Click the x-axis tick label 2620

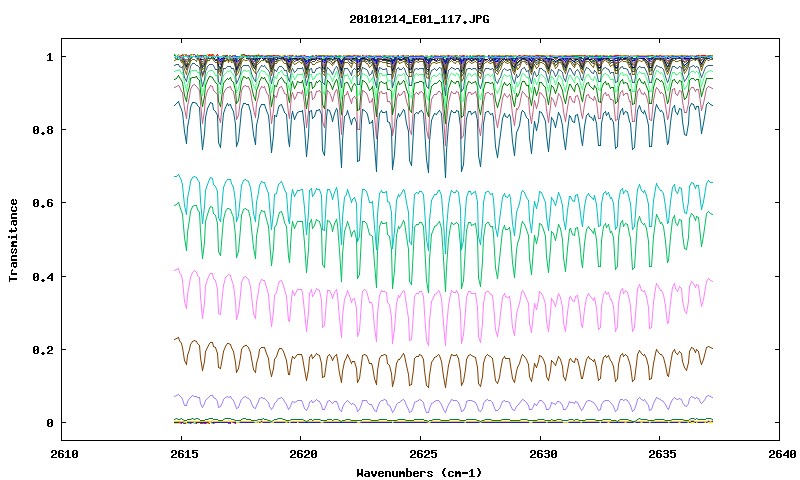[x=303, y=454]
